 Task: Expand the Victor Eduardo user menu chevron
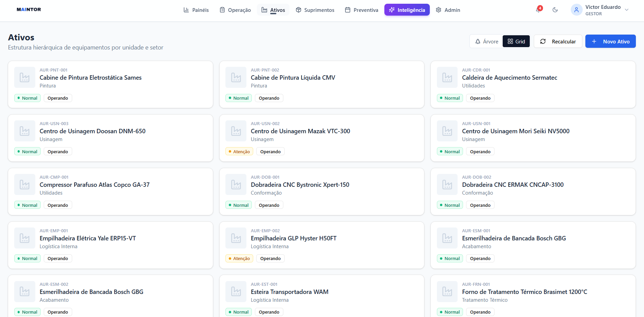coord(627,10)
